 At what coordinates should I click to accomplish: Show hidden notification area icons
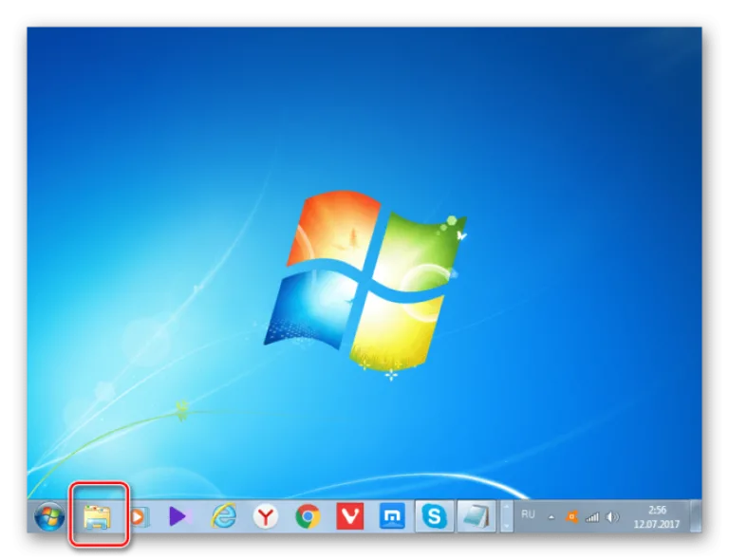click(x=551, y=516)
